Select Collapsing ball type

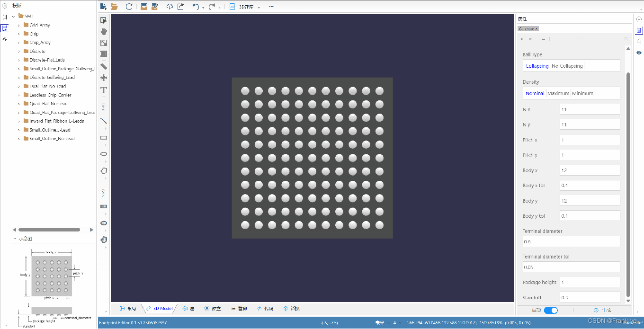537,66
